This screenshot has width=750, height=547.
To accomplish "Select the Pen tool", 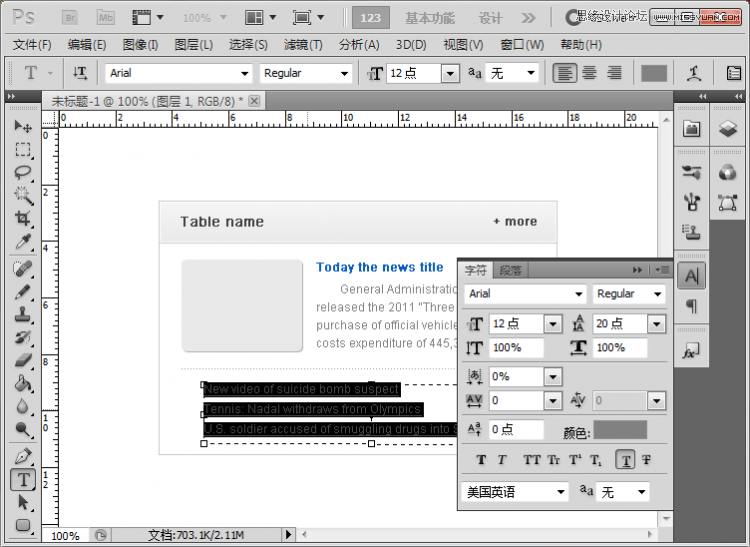I will (x=23, y=456).
